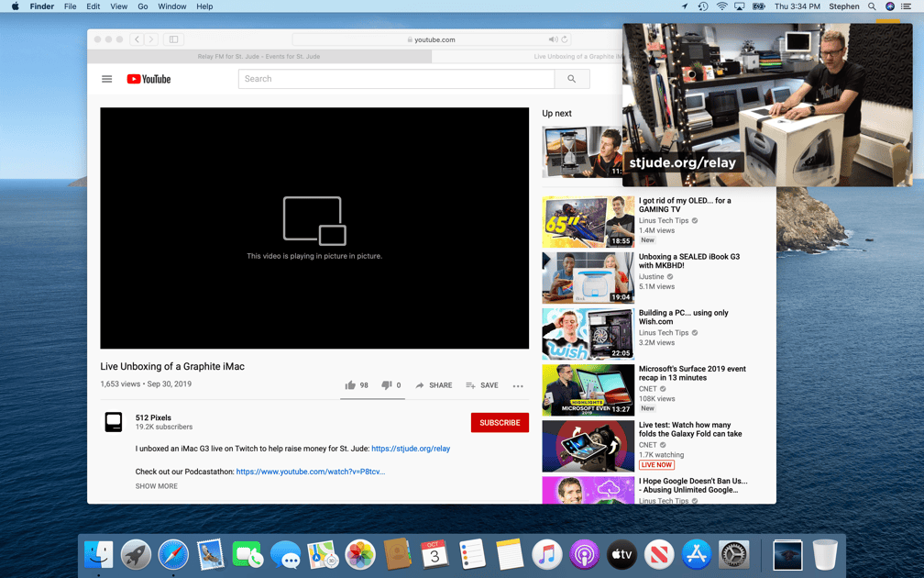Open News app in the Dock
This screenshot has height=578, width=924.
click(x=659, y=555)
